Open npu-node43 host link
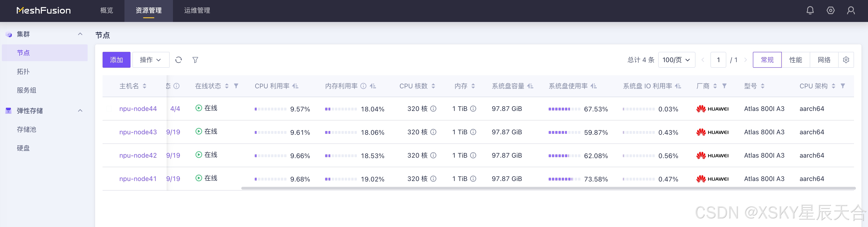Viewport: 868px width, 227px height. [138, 132]
